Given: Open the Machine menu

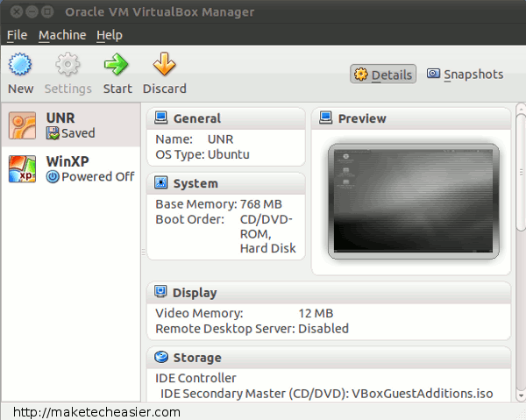Looking at the screenshot, I should [x=62, y=35].
